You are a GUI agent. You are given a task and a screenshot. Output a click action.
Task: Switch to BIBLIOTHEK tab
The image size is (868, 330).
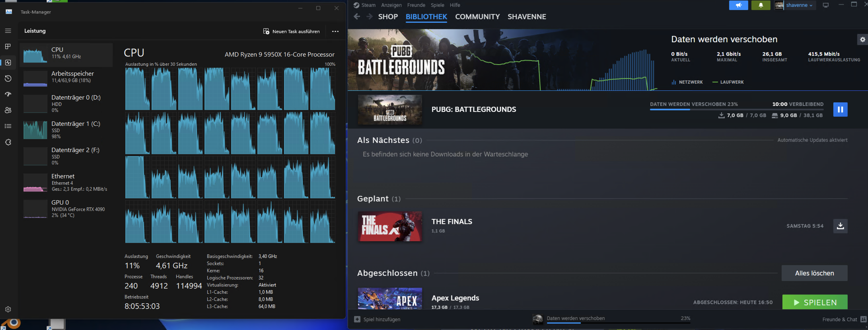point(426,17)
